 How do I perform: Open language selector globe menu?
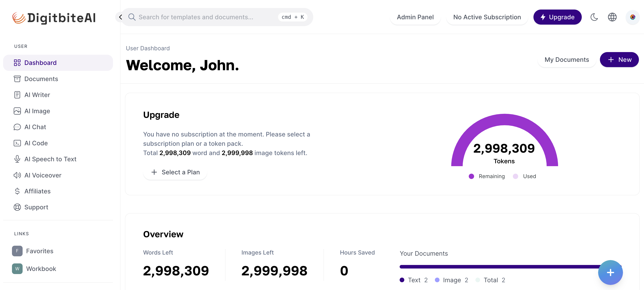pyautogui.click(x=612, y=17)
